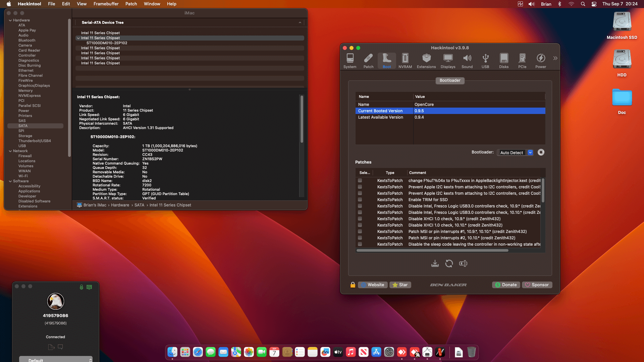Open the Window menu

(152, 4)
